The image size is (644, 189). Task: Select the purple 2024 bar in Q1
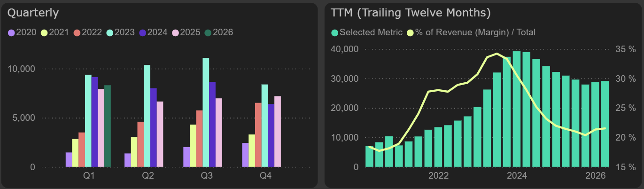95,122
